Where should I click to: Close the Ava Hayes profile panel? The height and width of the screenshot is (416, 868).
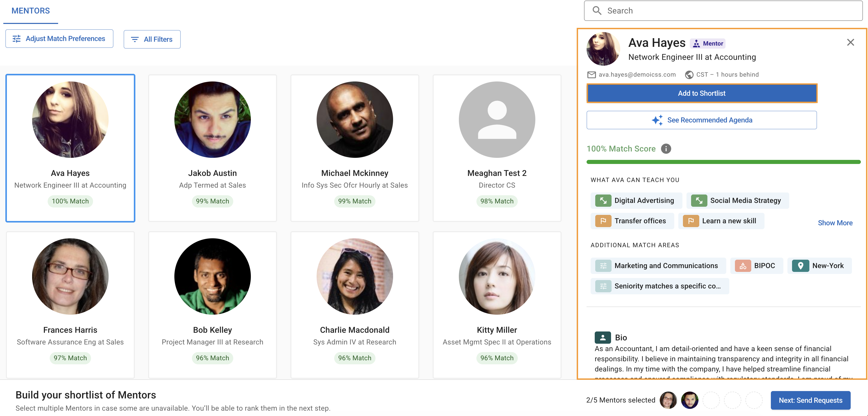pyautogui.click(x=850, y=43)
